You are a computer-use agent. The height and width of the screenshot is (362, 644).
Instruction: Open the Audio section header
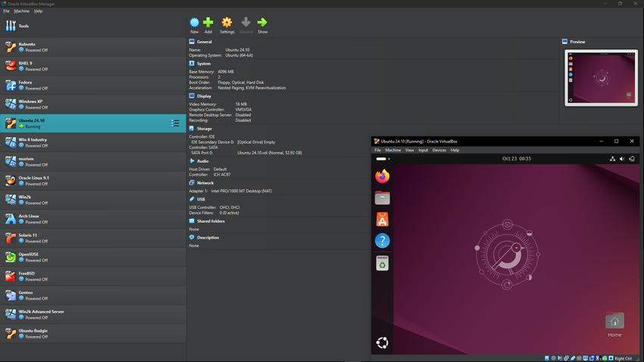tap(202, 161)
